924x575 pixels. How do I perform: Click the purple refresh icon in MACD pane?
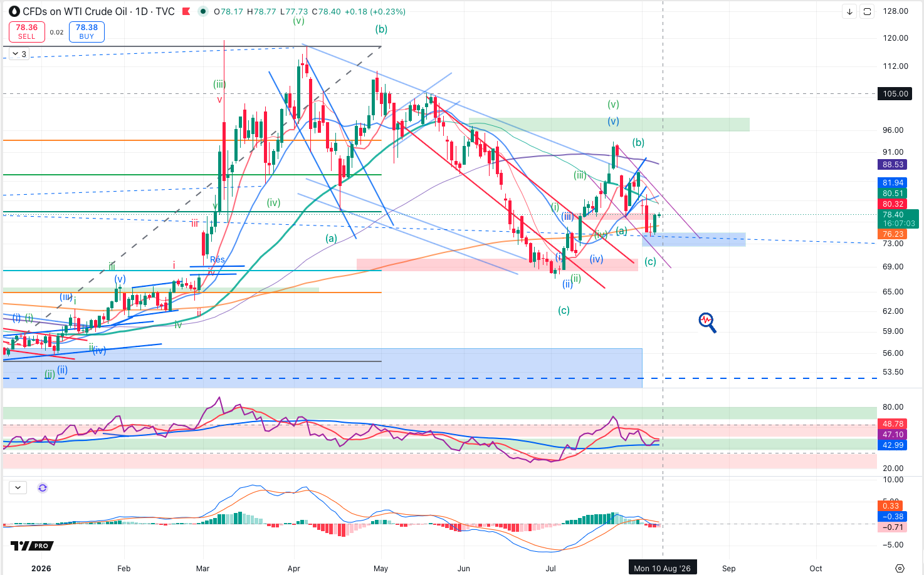point(43,488)
